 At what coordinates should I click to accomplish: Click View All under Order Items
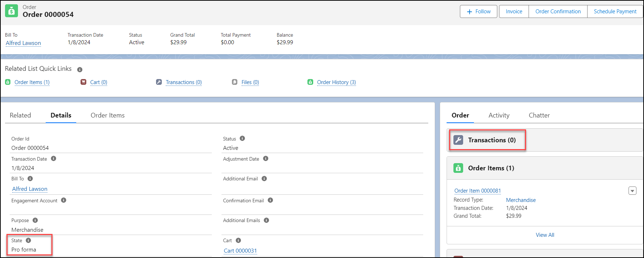click(x=545, y=235)
